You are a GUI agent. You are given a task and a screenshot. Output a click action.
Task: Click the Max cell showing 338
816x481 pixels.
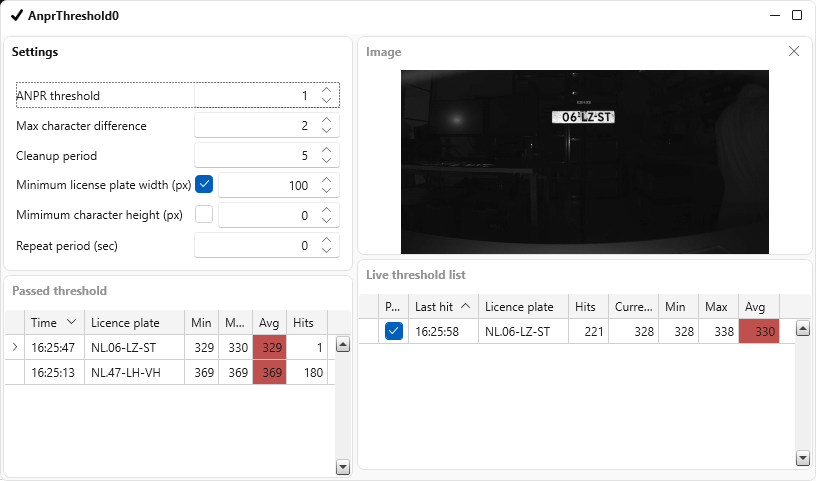(x=718, y=331)
